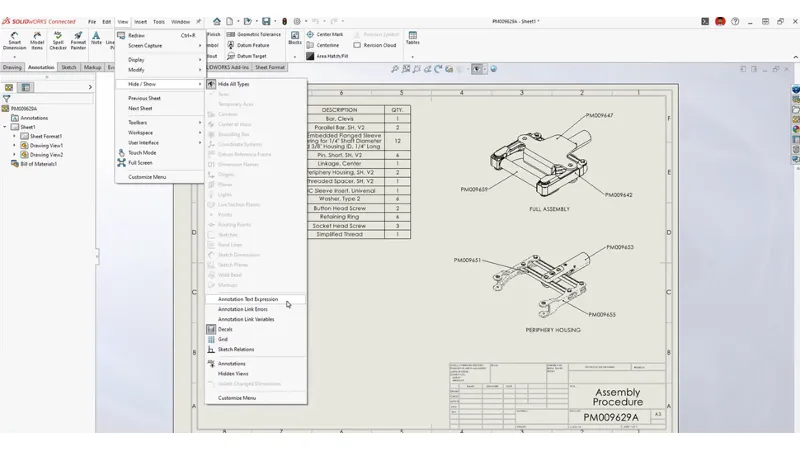
Task: Click the user profile avatar
Action: (x=720, y=21)
